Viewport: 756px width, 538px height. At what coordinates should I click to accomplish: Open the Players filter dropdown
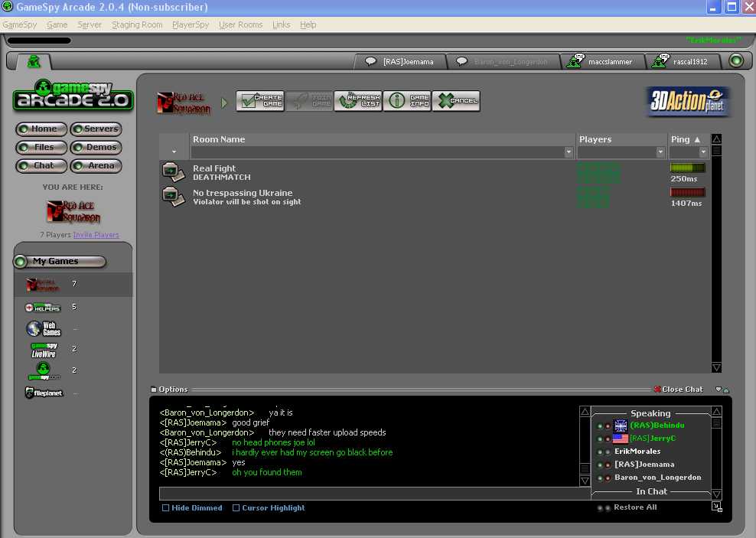point(660,152)
